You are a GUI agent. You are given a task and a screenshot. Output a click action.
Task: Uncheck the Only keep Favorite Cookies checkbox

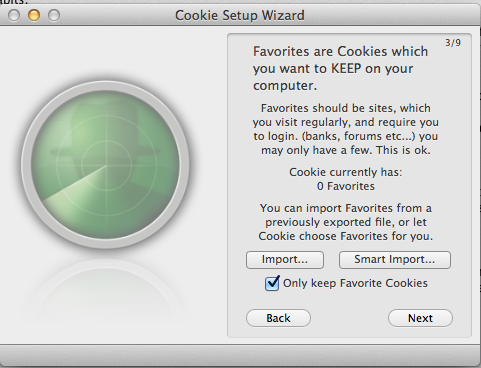272,283
